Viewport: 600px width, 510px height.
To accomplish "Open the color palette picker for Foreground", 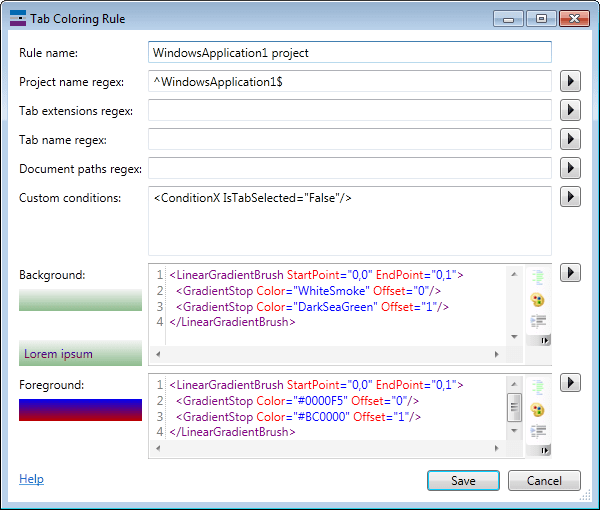I will click(538, 410).
